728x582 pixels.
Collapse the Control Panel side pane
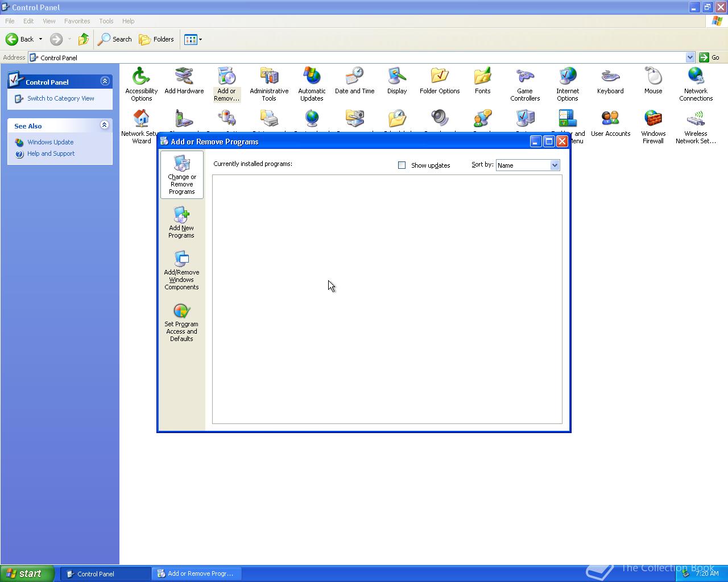105,81
